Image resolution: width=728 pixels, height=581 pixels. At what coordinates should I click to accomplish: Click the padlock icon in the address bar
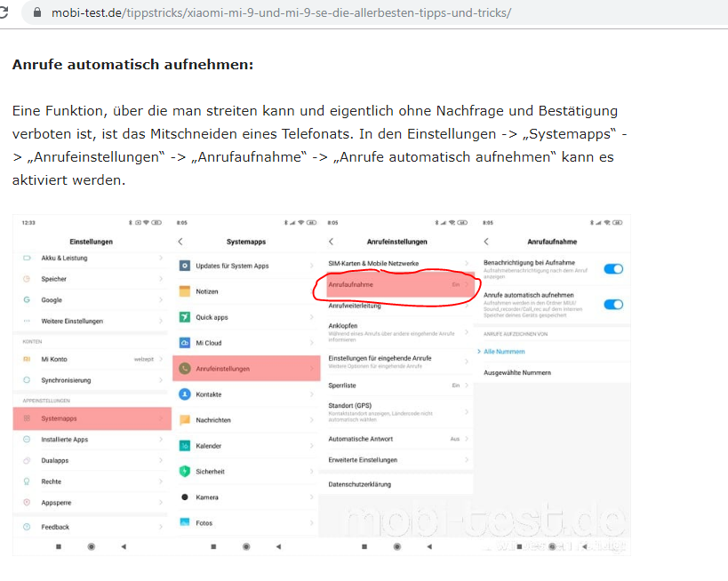[x=37, y=12]
